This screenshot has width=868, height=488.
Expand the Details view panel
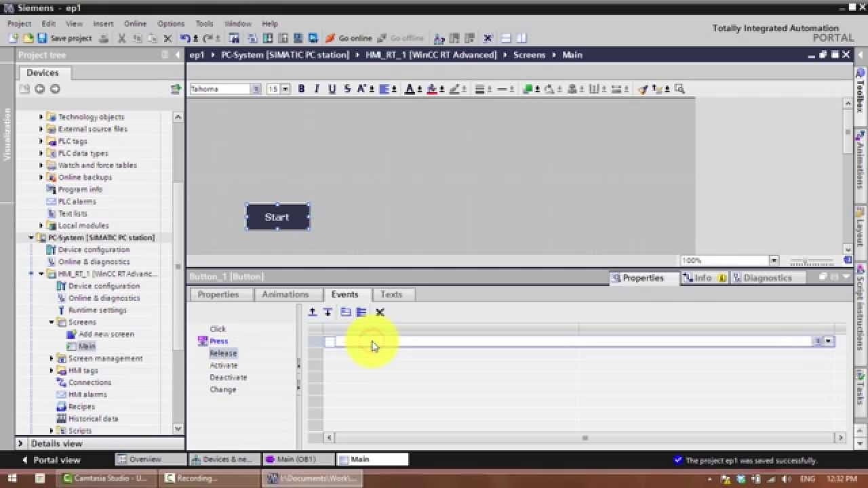(20, 443)
